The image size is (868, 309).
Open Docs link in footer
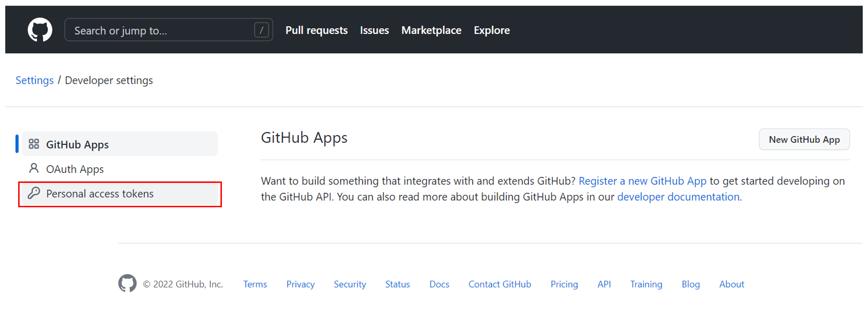439,284
